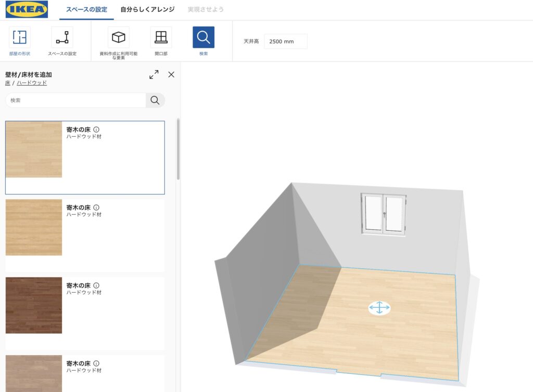Viewport: 533px width, 392px height.
Task: Click the 寄木の床 title of the light beige item
Action: 79,129
